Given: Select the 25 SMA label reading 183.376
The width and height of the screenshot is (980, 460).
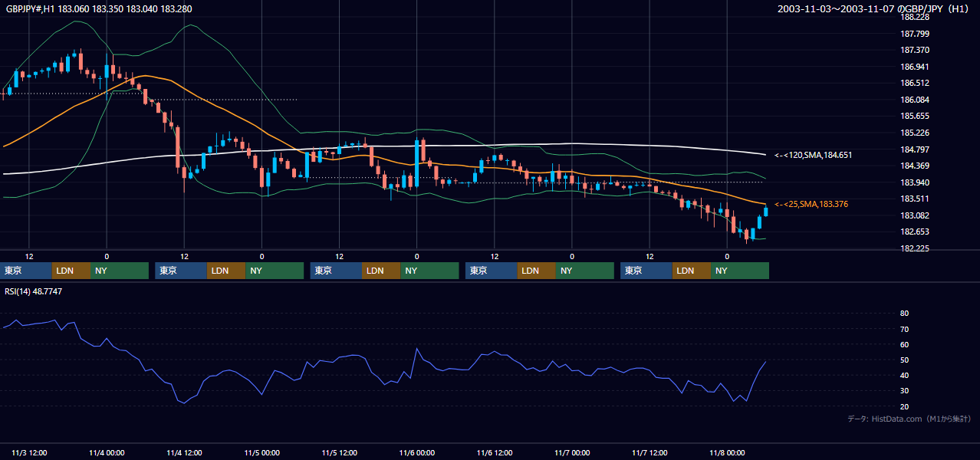Looking at the screenshot, I should pyautogui.click(x=811, y=204).
